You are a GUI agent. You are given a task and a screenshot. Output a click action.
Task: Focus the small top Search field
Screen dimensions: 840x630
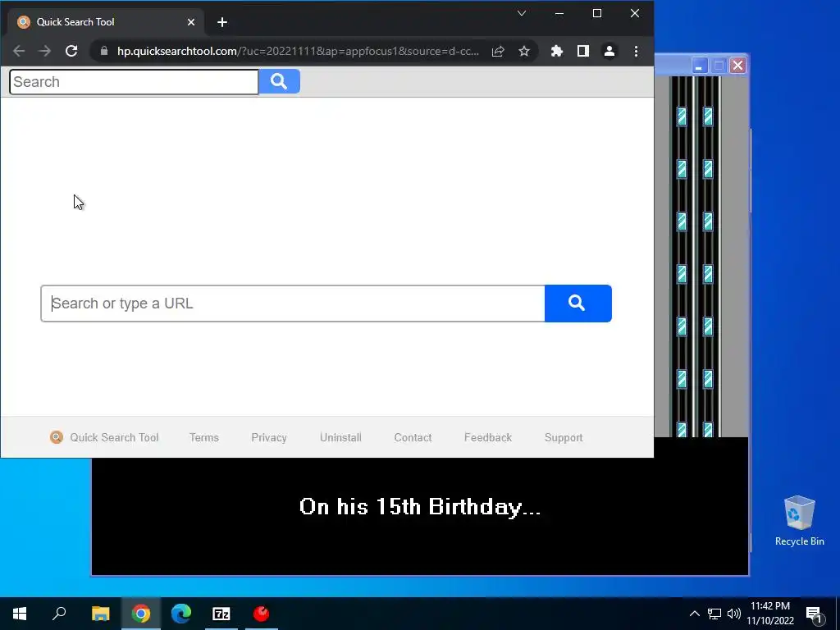click(x=134, y=82)
